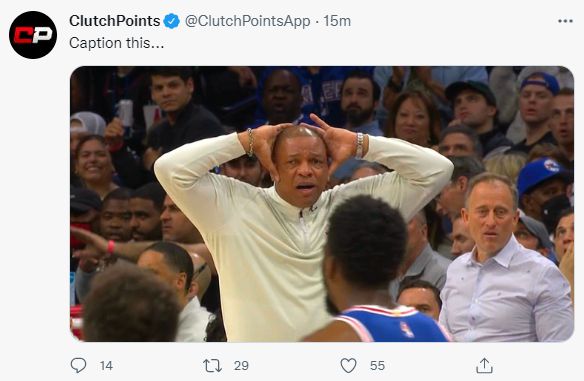Like the tweet with the heart icon
The image size is (584, 381).
click(x=348, y=365)
